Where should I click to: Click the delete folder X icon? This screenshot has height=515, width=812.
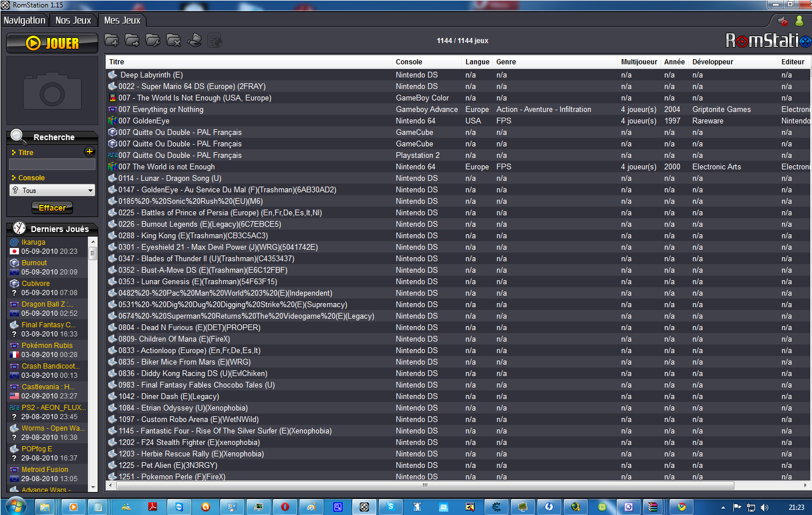[174, 40]
